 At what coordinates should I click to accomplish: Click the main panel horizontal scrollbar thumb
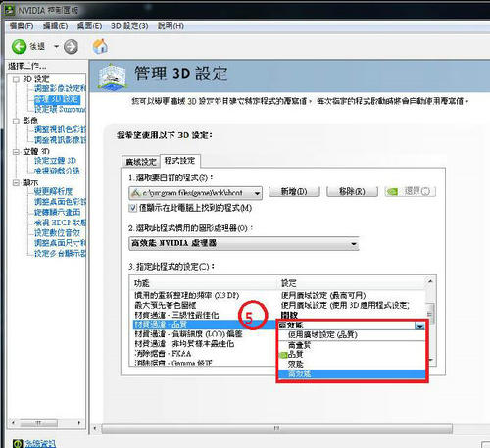(277, 428)
